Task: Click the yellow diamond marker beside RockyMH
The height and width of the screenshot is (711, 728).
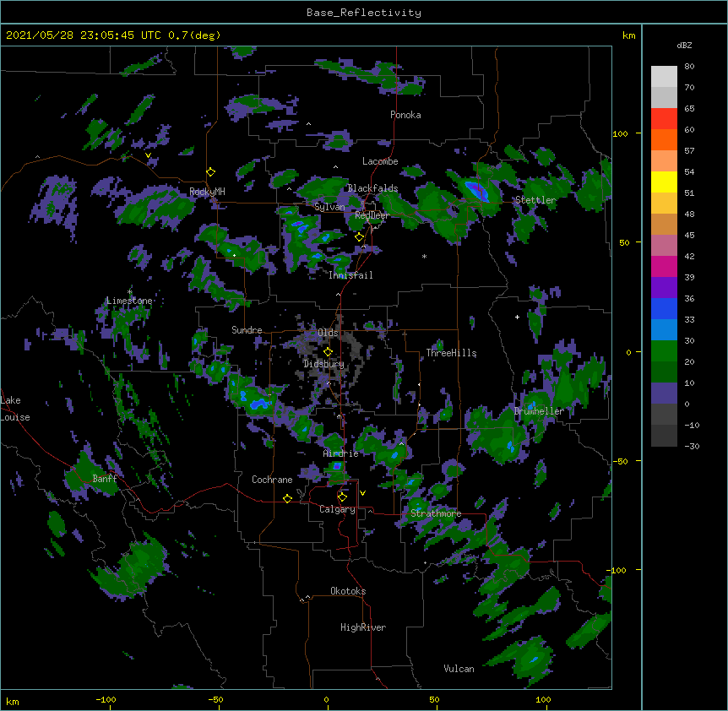Action: tap(211, 172)
